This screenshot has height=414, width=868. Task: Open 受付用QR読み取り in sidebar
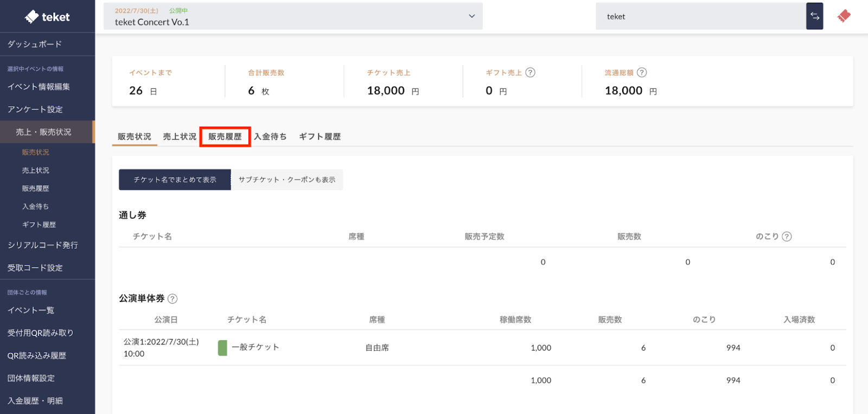click(x=40, y=333)
